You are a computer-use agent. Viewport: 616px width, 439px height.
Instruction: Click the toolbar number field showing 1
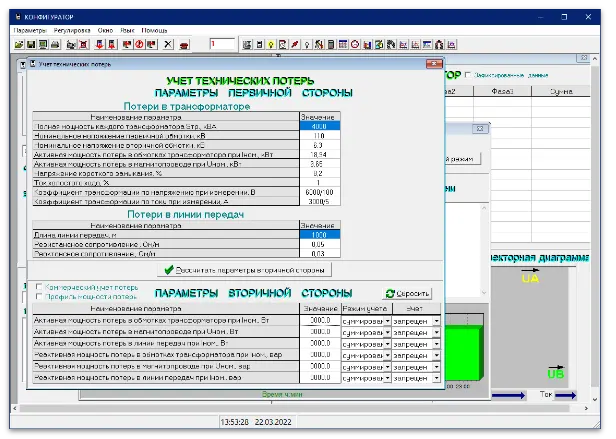coord(222,44)
